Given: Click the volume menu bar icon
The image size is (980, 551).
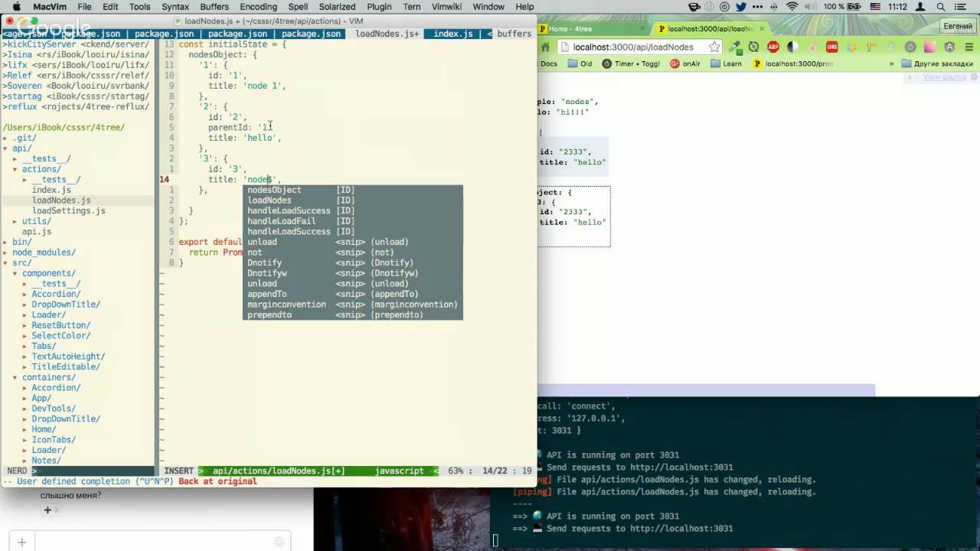Looking at the screenshot, I should (x=812, y=7).
